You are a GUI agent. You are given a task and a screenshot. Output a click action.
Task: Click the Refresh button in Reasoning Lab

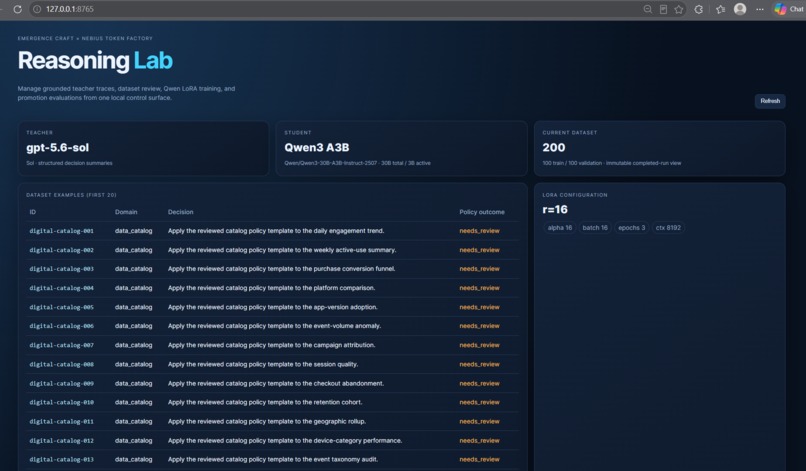point(770,101)
